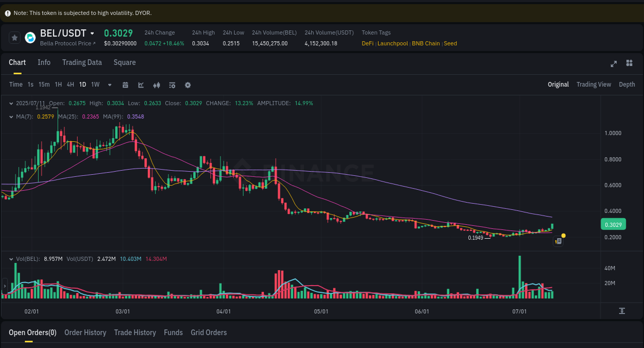Open the Bella Protocol Price link
The height and width of the screenshot is (348, 644).
tap(66, 43)
